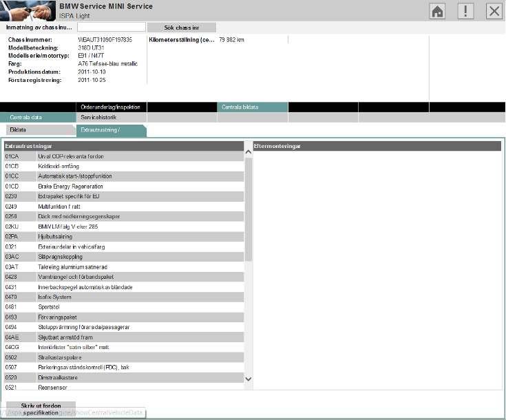Viewport: 506px width, 420px height.
Task: Select the Förvaringspaket row
Action: pyautogui.click(x=124, y=317)
